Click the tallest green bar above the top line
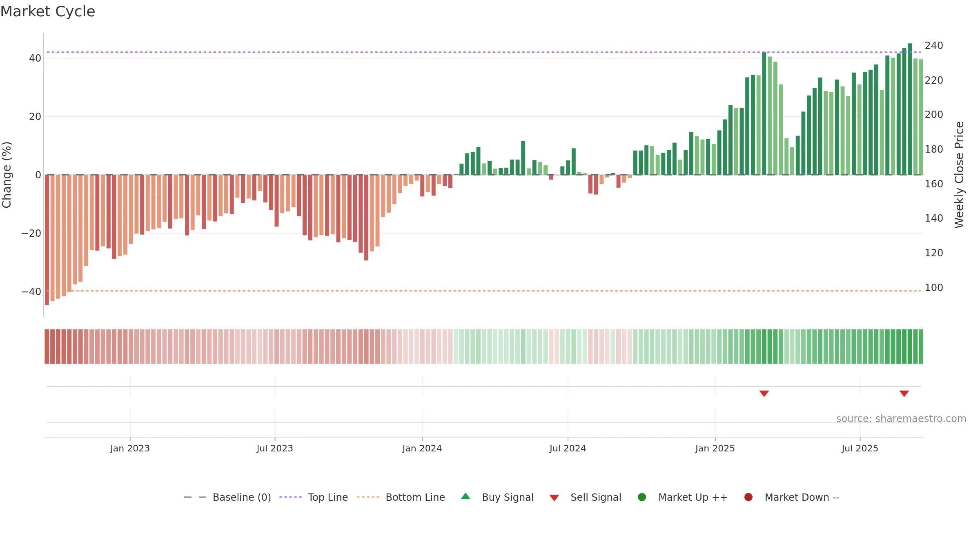 coord(910,109)
